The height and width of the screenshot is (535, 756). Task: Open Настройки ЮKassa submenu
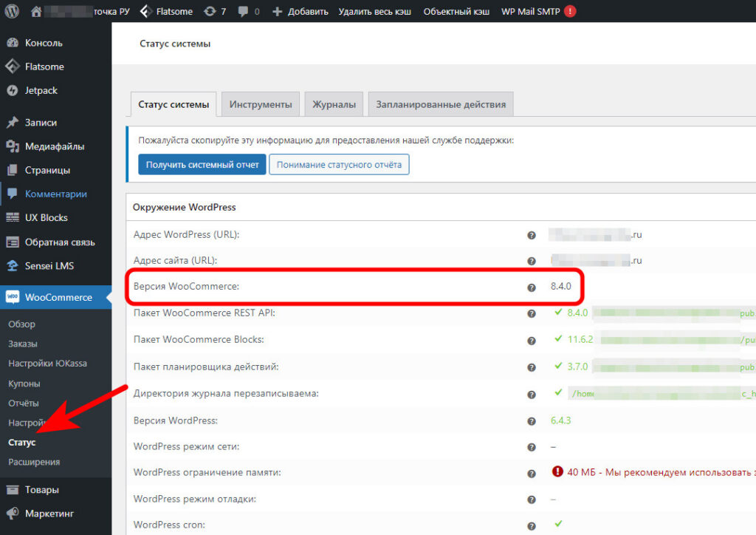coord(47,364)
